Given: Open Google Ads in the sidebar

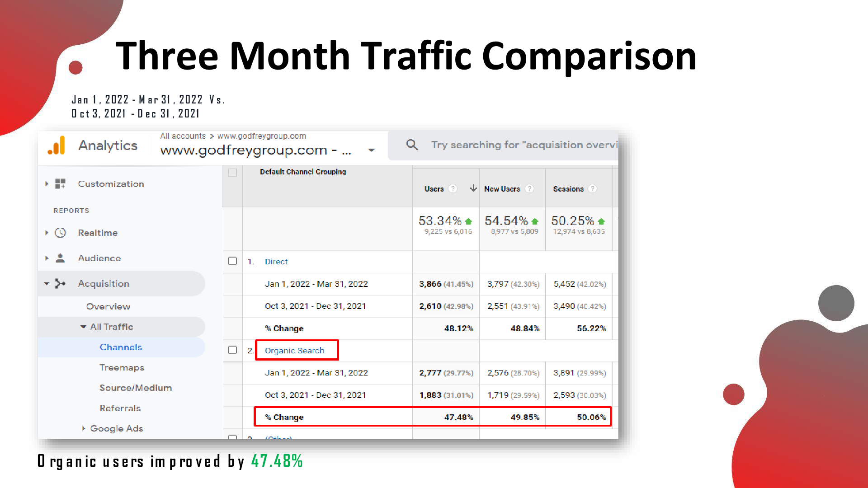Looking at the screenshot, I should 117,428.
